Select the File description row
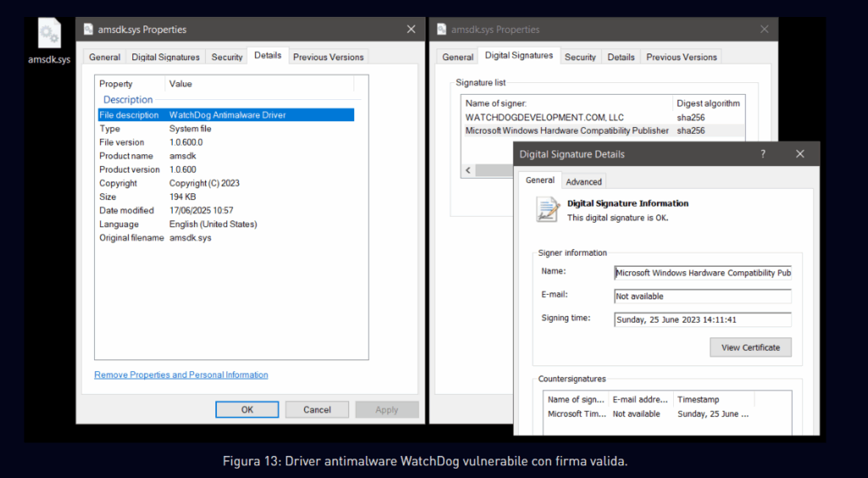Image resolution: width=868 pixels, height=478 pixels. coord(225,115)
